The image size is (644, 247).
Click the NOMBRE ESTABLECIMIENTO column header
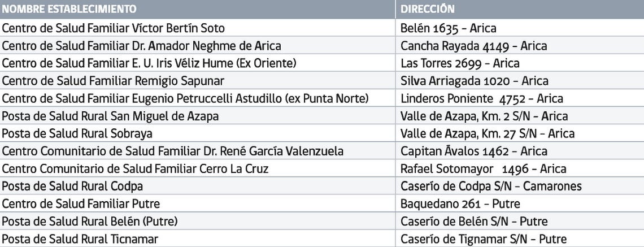pyautogui.click(x=69, y=9)
